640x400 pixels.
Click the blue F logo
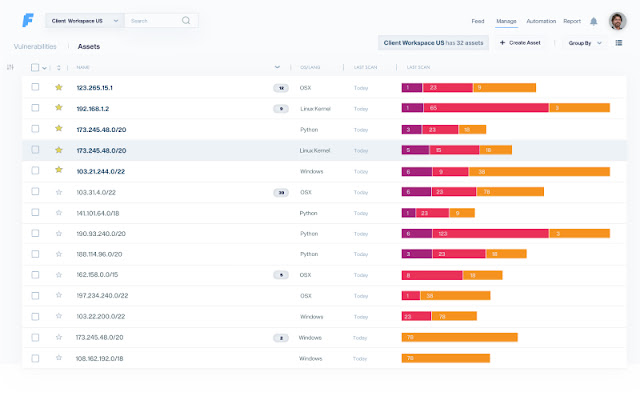pos(28,20)
